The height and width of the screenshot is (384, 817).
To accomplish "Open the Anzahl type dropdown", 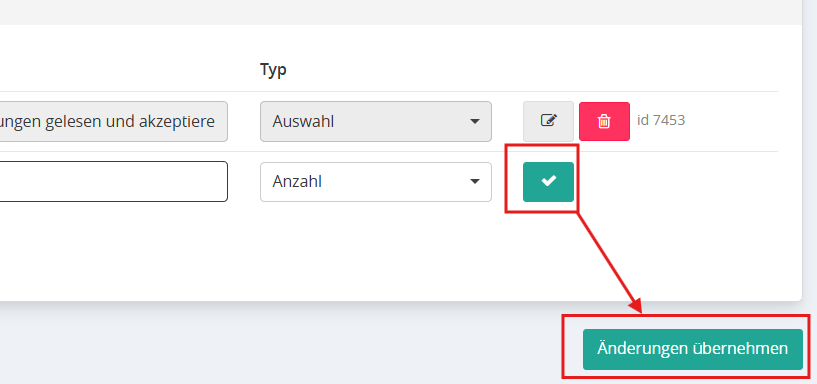I will pos(376,182).
